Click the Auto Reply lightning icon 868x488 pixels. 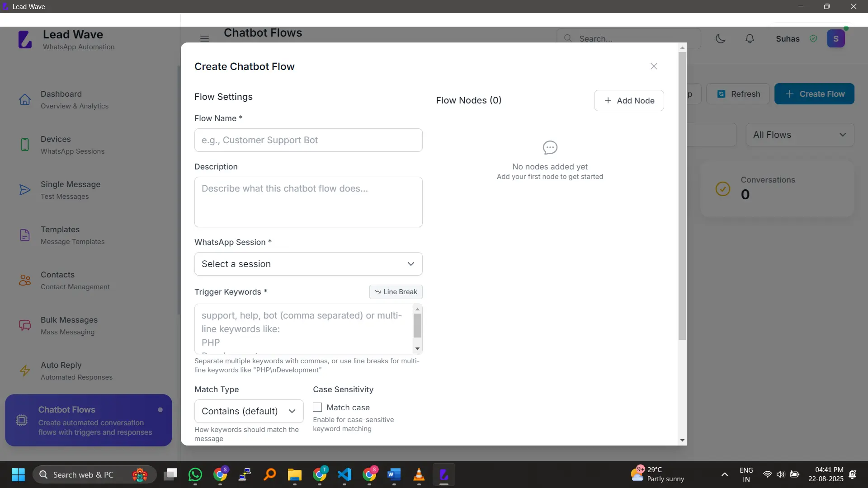point(25,371)
